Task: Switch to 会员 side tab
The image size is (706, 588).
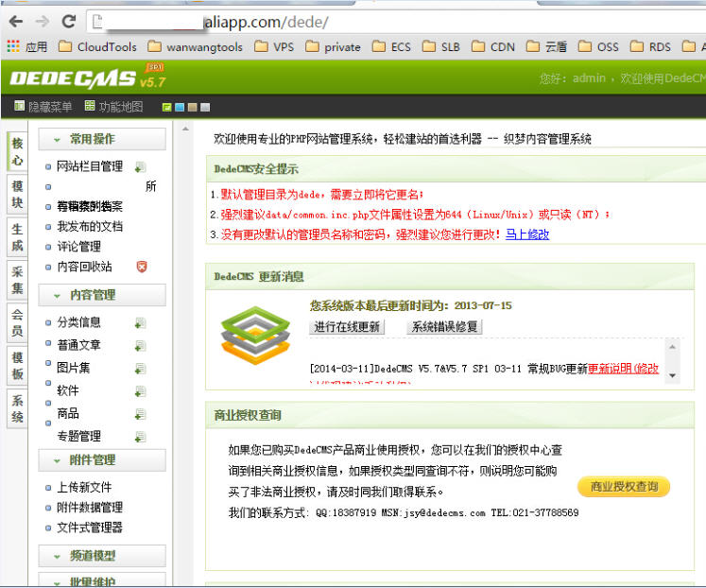Action: (17, 322)
